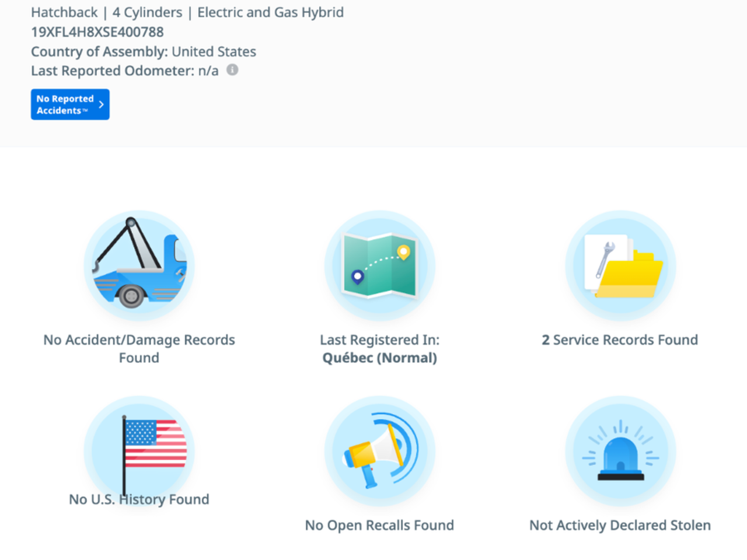Select the megaphone recalls icon
This screenshot has height=560, width=747.
[x=379, y=451]
